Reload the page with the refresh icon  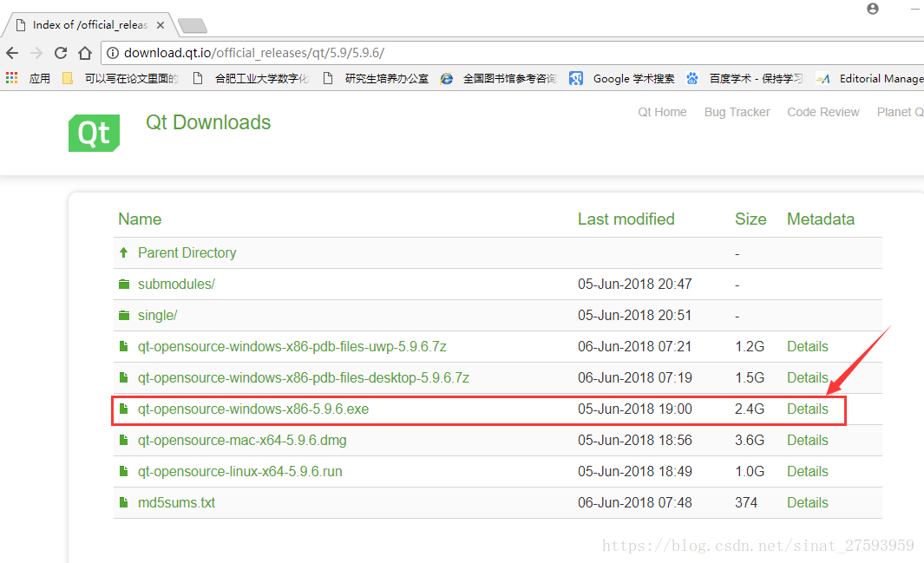click(x=61, y=53)
